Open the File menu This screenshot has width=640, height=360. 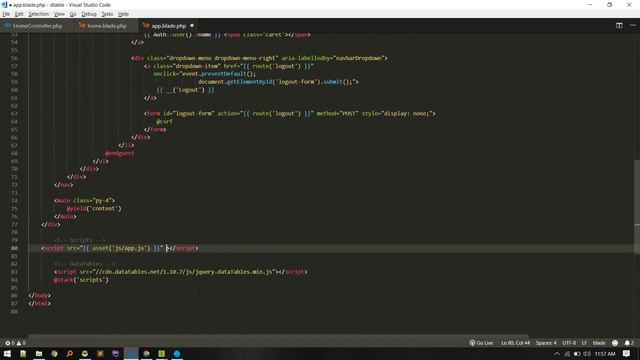(x=6, y=14)
